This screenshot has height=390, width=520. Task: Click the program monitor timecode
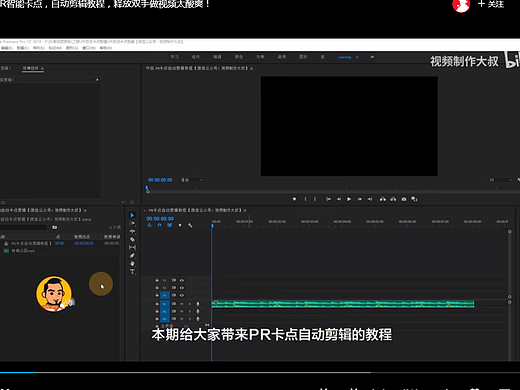click(x=160, y=180)
